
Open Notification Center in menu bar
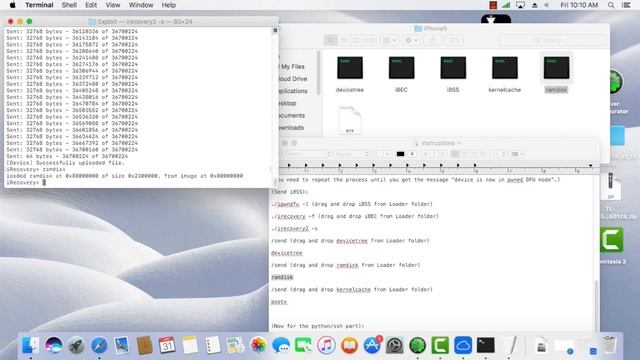click(x=626, y=5)
